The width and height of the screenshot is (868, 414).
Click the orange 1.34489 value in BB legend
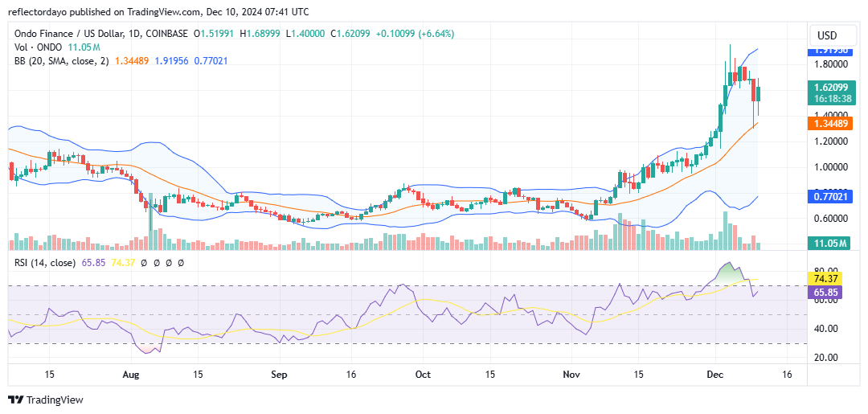(132, 61)
